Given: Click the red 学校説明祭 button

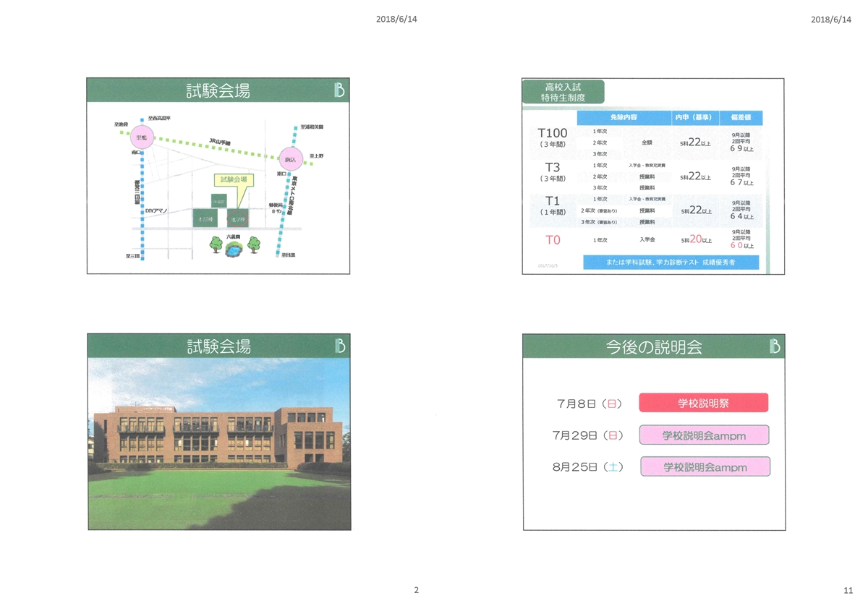Looking at the screenshot, I should click(703, 403).
